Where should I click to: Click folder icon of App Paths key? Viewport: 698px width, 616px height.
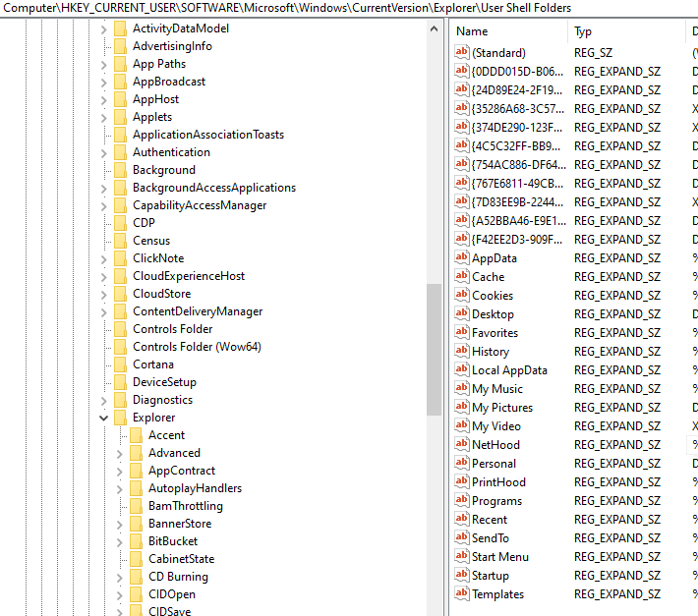[x=120, y=64]
